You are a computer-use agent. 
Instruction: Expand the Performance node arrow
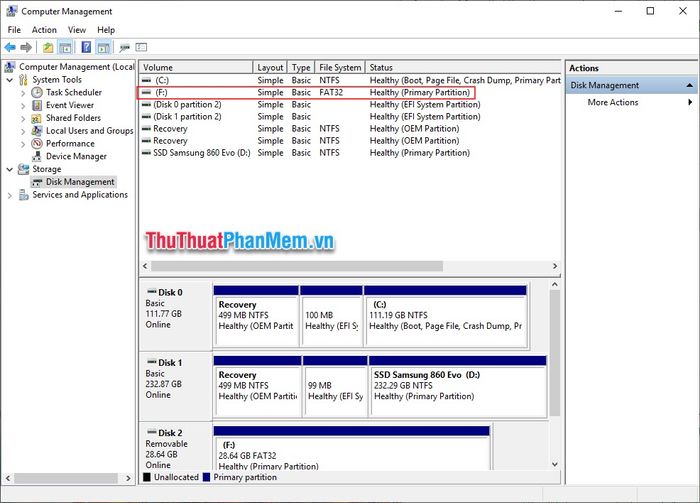23,144
